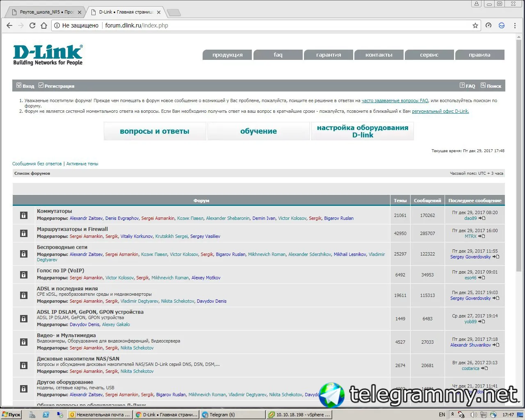Viewport: 525px width, 420px height.
Task: Open the гарантия navigation tab
Action: click(x=329, y=55)
